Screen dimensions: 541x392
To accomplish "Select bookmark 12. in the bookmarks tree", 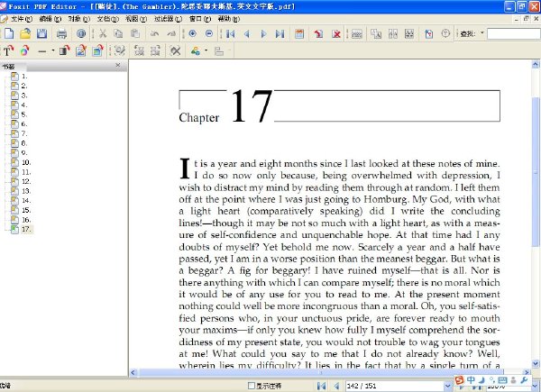I will coord(26,181).
